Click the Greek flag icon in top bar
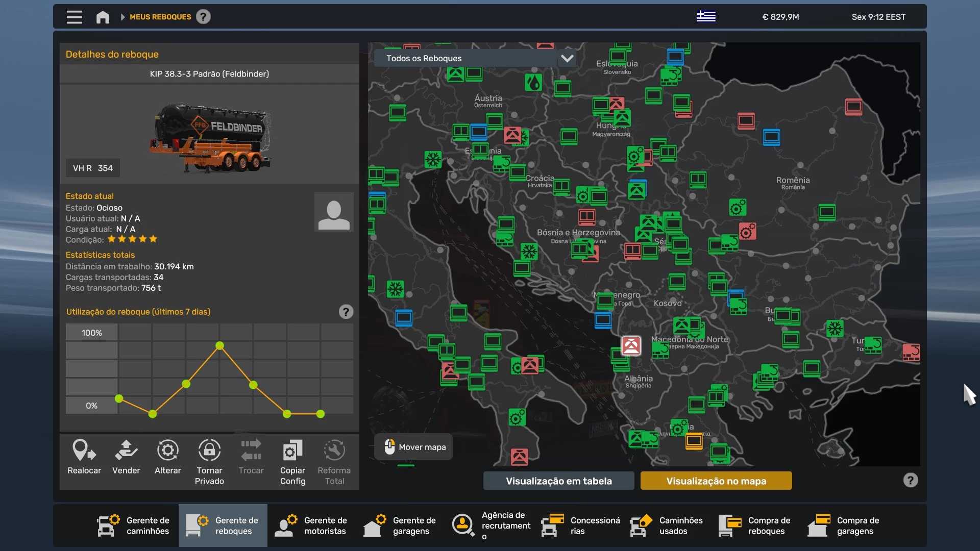The image size is (980, 551). (706, 17)
